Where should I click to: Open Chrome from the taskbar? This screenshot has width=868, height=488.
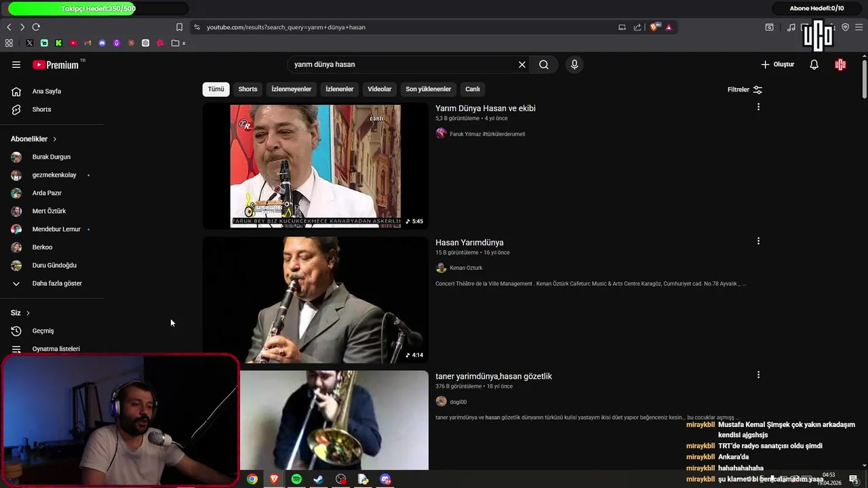tap(252, 479)
